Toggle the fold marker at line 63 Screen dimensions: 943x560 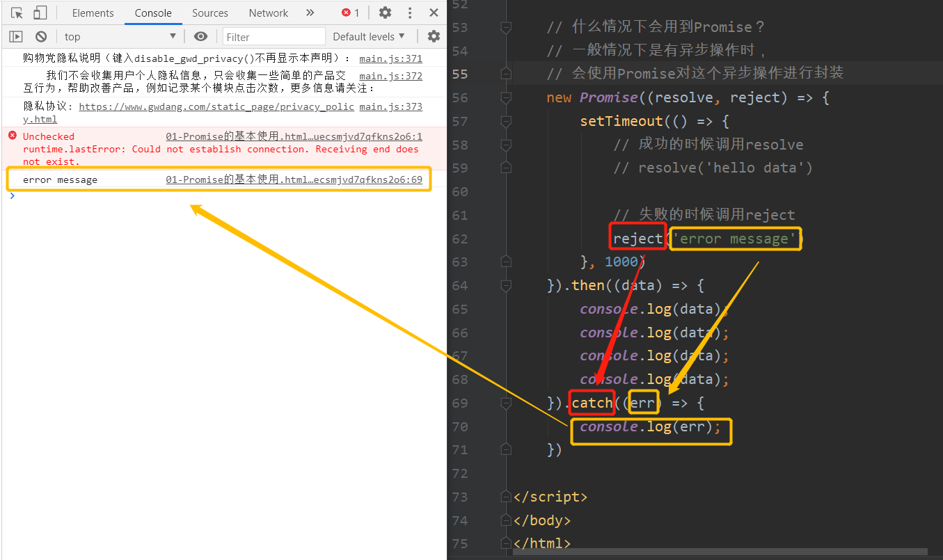tap(506, 262)
